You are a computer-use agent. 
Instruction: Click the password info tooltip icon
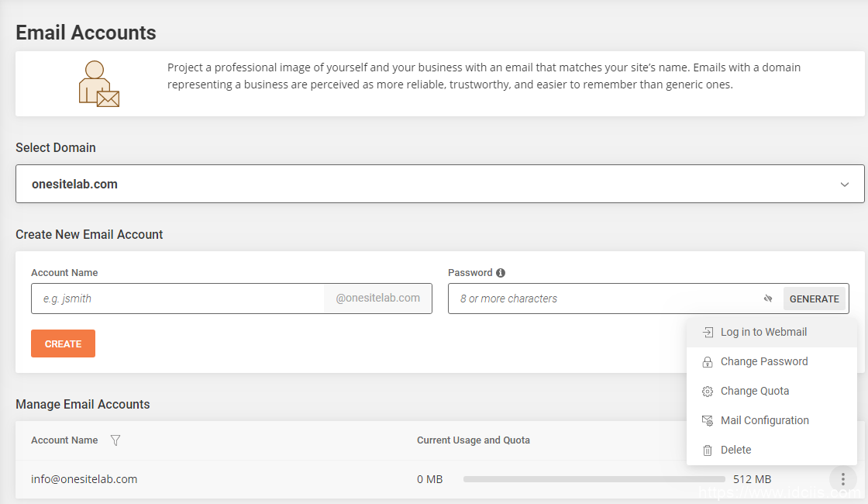click(501, 273)
